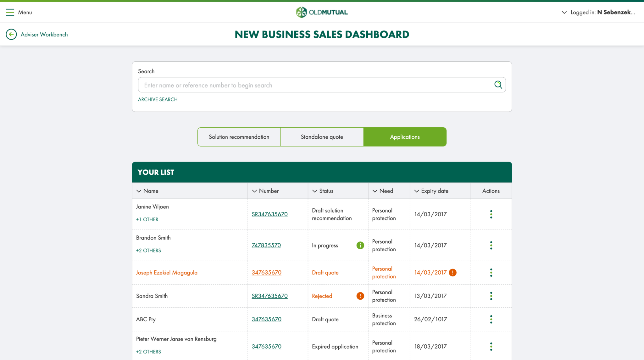Select the Applications tab

[405, 137]
